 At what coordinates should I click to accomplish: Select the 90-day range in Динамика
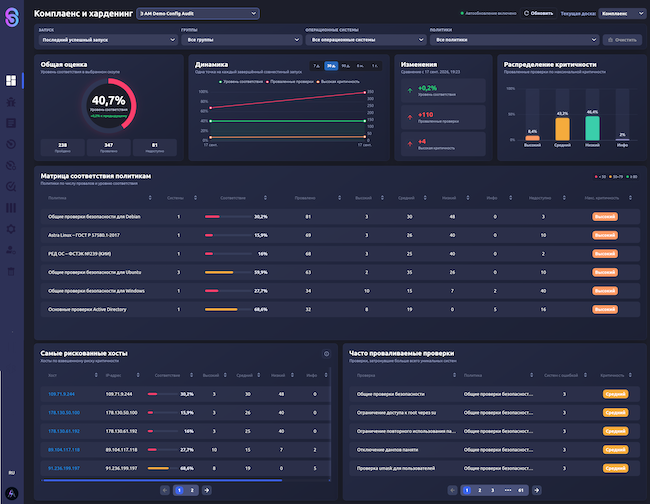coord(346,65)
